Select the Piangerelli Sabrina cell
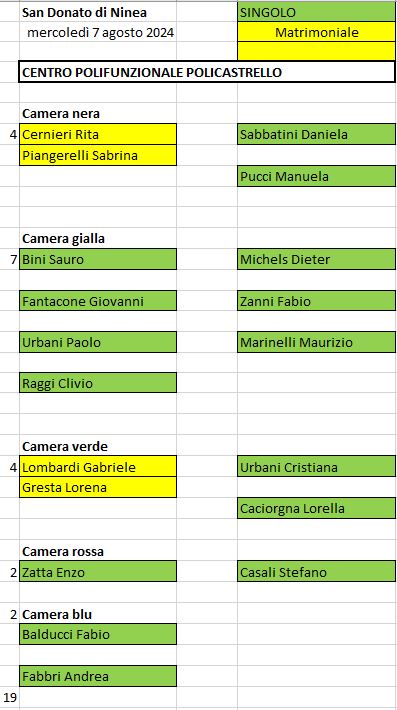The height and width of the screenshot is (710, 397). (x=98, y=155)
